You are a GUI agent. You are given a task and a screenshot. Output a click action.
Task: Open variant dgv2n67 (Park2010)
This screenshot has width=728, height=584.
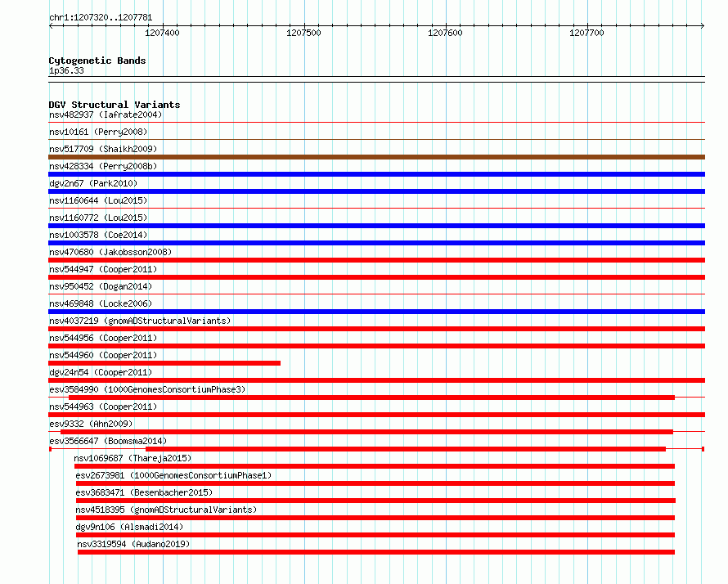coord(93,183)
